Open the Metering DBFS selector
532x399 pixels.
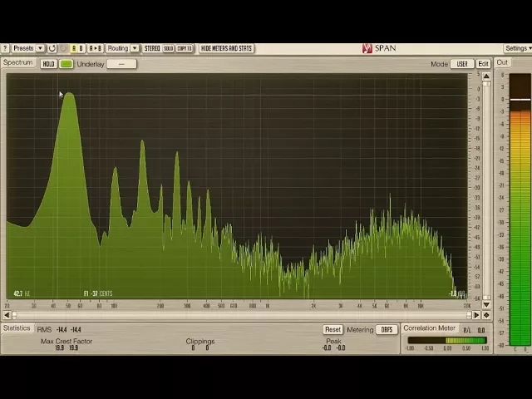tap(387, 329)
